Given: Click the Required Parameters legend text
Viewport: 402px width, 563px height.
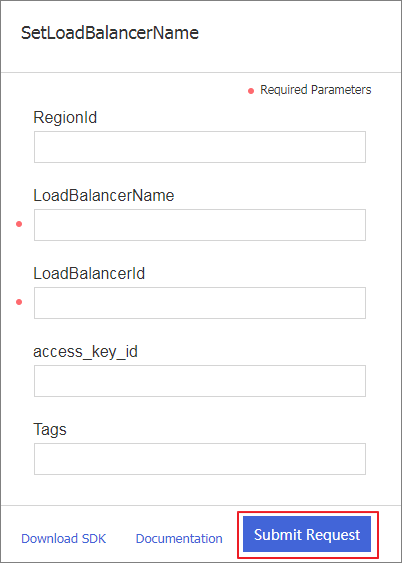Looking at the screenshot, I should click(316, 90).
